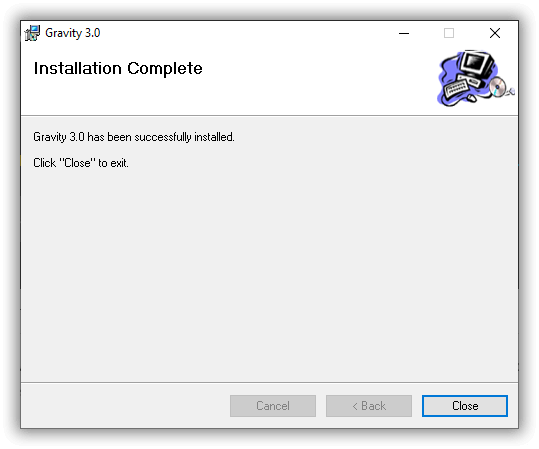Screen dimensions: 539x449
Task: Minimize the Gravity 3.0 installer window
Action: tap(404, 33)
